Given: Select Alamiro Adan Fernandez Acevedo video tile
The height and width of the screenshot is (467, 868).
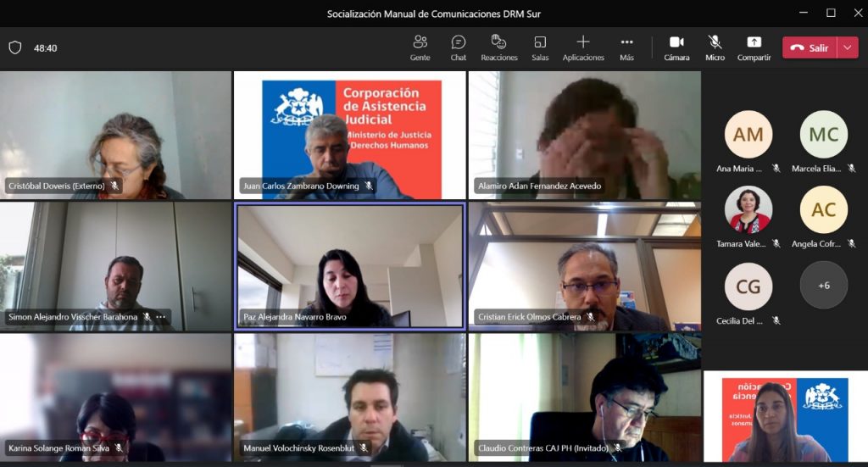Looking at the screenshot, I should tap(585, 135).
